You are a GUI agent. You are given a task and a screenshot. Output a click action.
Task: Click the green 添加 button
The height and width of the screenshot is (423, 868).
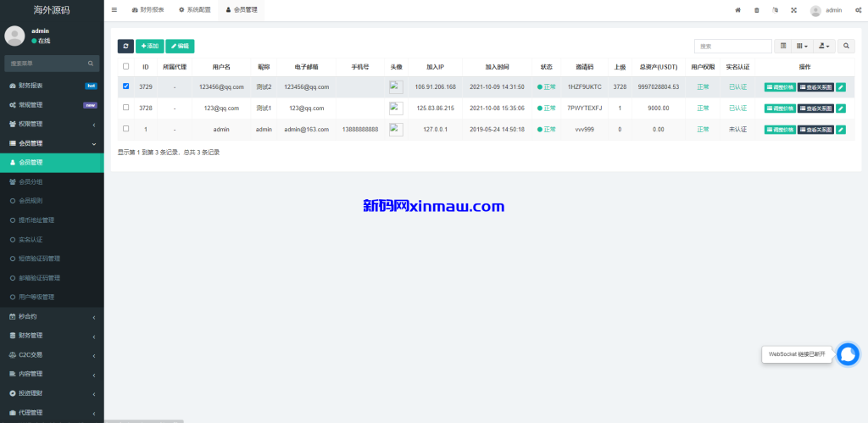[150, 47]
